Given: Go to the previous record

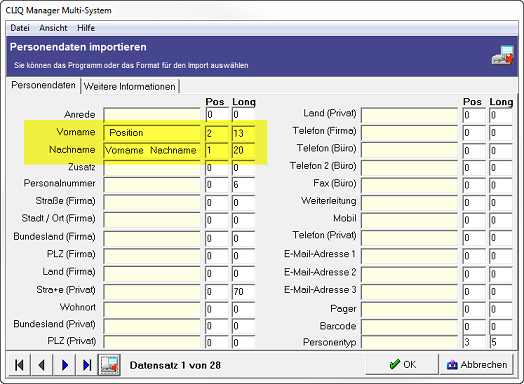Looking at the screenshot, I should 42,365.
